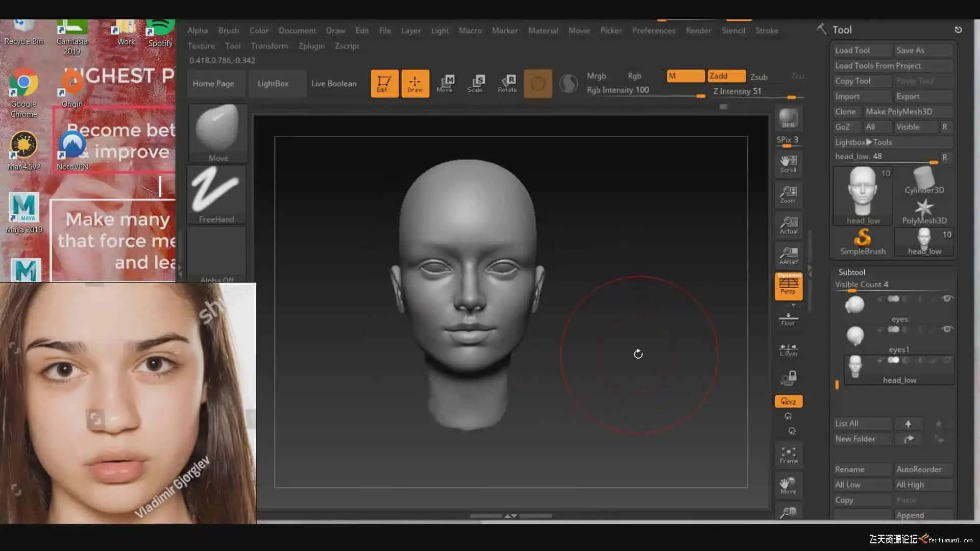Activate the Edit mode button
This screenshot has height=551, width=980.
click(384, 83)
